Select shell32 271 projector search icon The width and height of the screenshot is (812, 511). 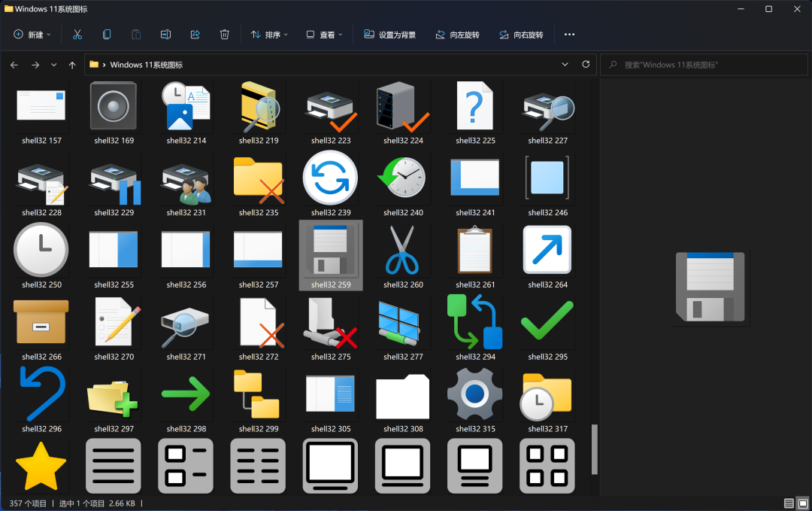click(x=186, y=327)
